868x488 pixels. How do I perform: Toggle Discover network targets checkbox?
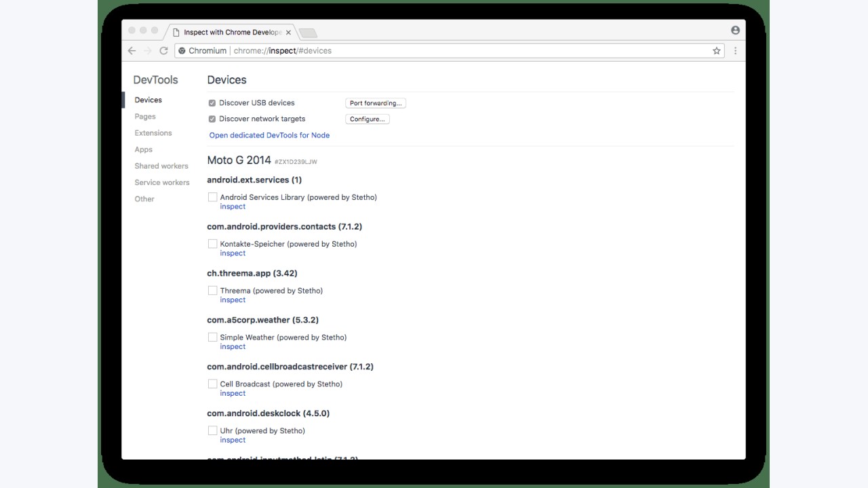pos(212,119)
